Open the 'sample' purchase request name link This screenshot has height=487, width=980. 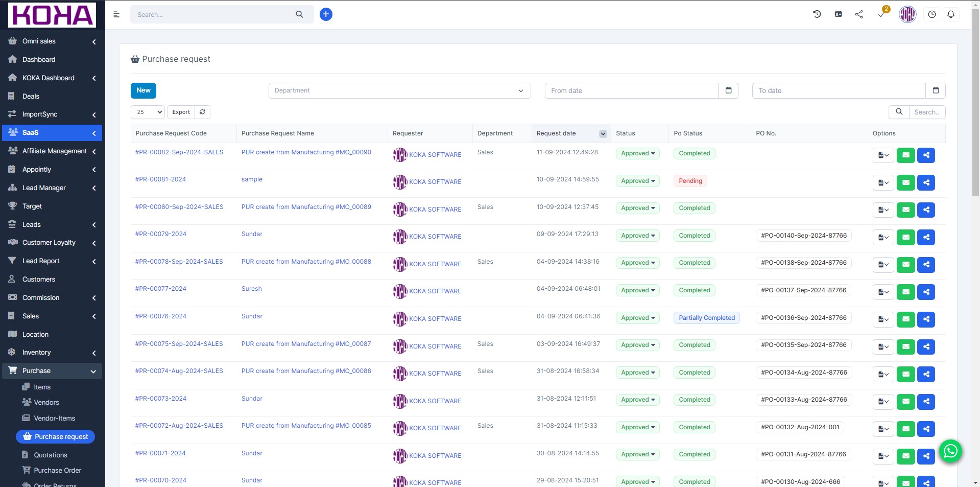click(x=252, y=179)
